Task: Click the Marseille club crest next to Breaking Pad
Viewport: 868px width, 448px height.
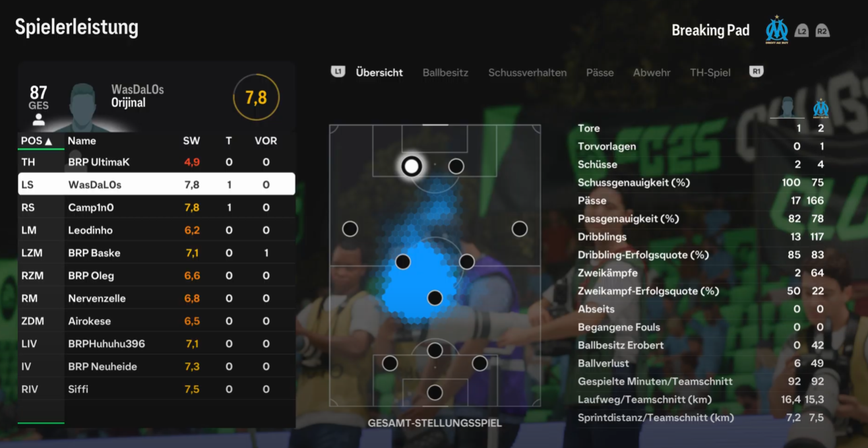Action: coord(777,30)
